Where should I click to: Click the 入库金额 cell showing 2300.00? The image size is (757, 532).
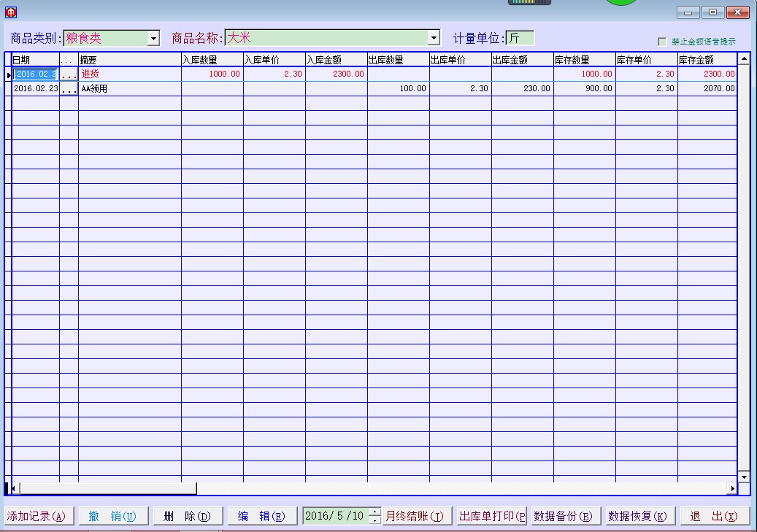(337, 74)
